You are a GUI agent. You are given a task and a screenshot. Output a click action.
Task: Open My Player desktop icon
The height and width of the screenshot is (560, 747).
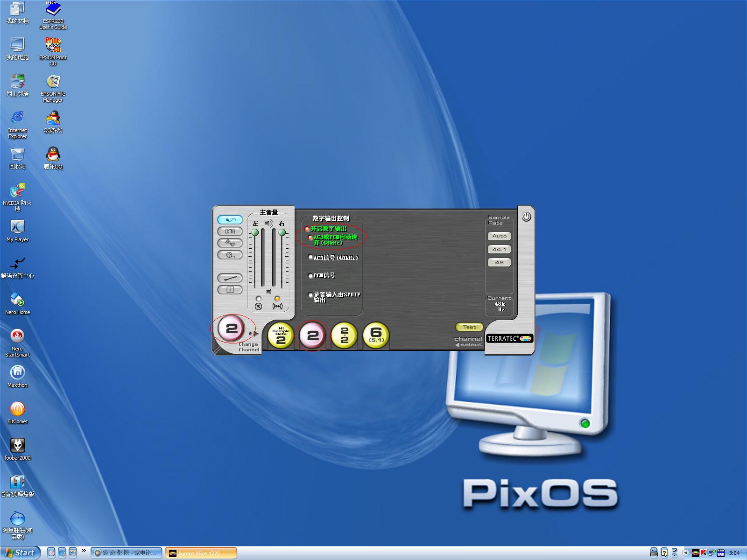pyautogui.click(x=17, y=231)
